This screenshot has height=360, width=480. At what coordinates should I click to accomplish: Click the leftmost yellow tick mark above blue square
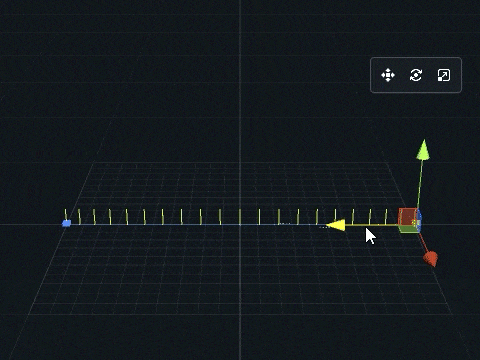[66, 214]
